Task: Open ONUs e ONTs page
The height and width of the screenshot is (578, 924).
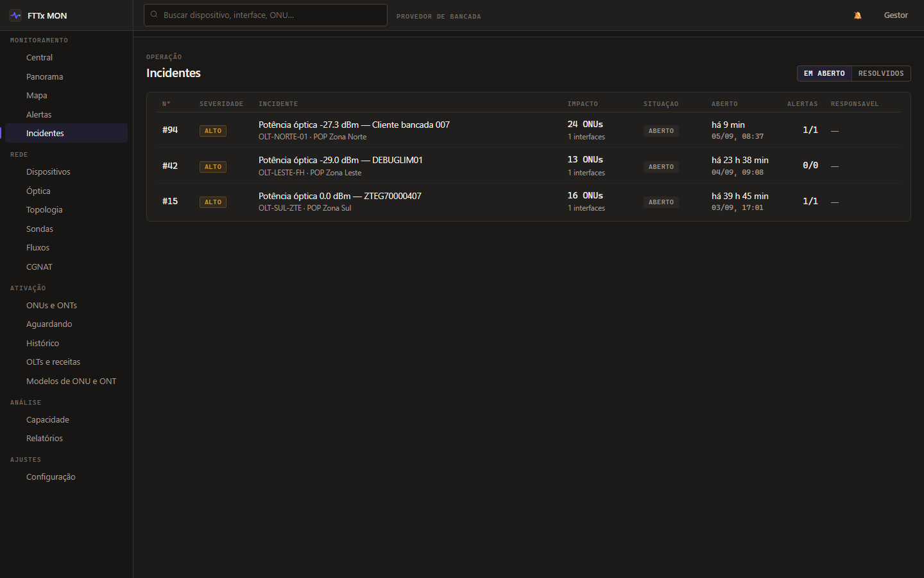Action: 66,305
